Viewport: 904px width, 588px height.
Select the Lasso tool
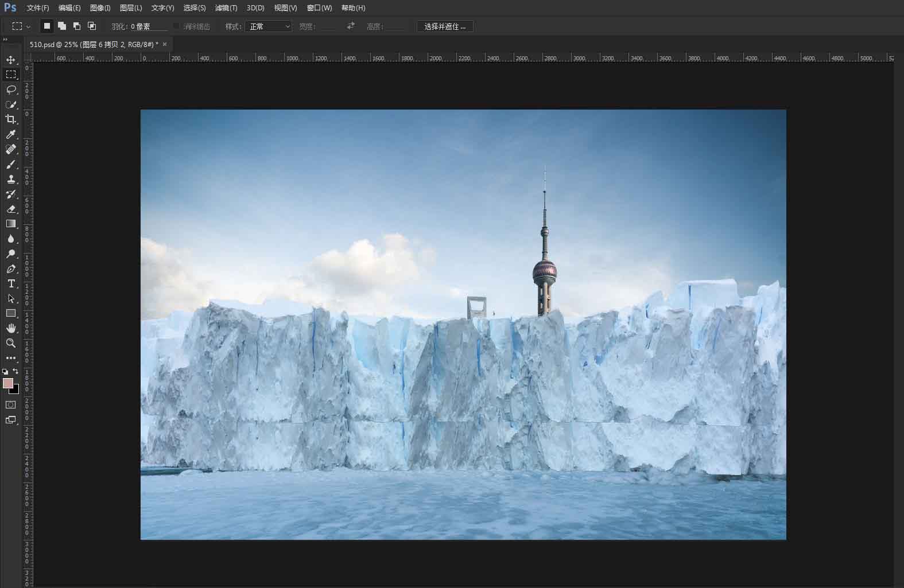pyautogui.click(x=11, y=89)
